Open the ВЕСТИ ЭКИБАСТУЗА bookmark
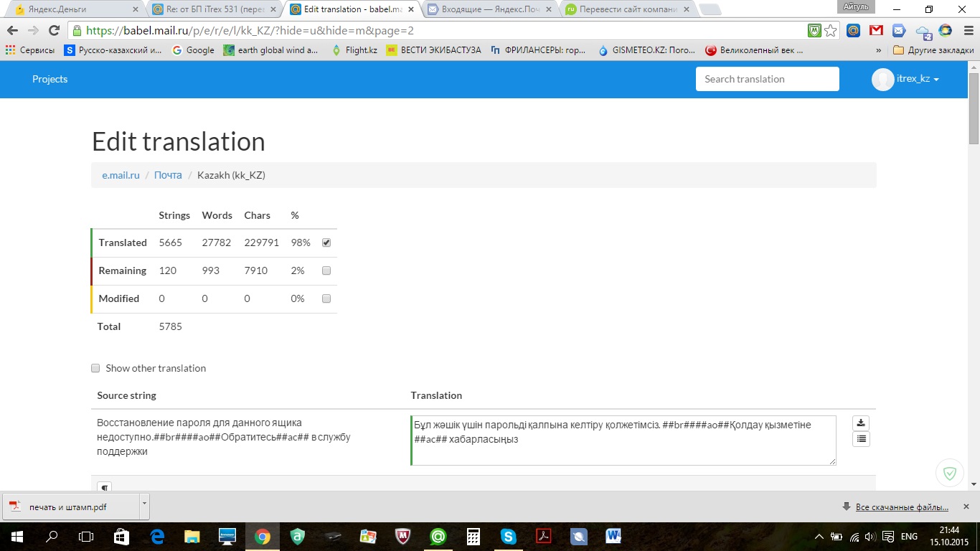 433,50
